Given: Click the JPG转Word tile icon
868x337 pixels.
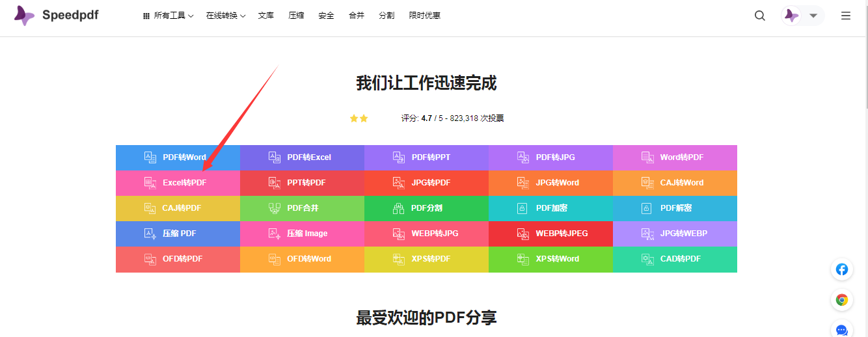Looking at the screenshot, I should pyautogui.click(x=522, y=183).
